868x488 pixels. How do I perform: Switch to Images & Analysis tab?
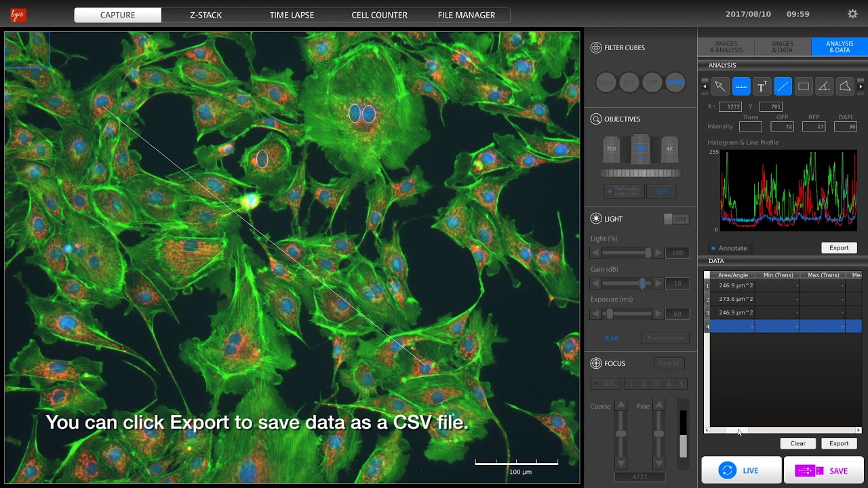[726, 47]
